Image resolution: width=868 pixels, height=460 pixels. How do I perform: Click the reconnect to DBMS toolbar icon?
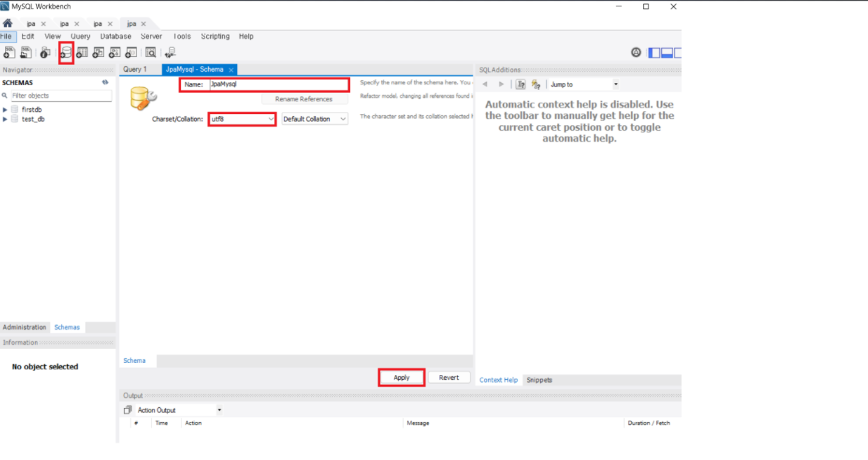[x=170, y=52]
